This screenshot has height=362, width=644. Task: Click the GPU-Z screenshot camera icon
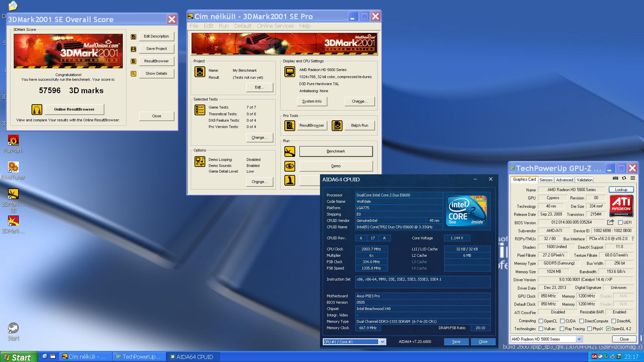[615, 178]
